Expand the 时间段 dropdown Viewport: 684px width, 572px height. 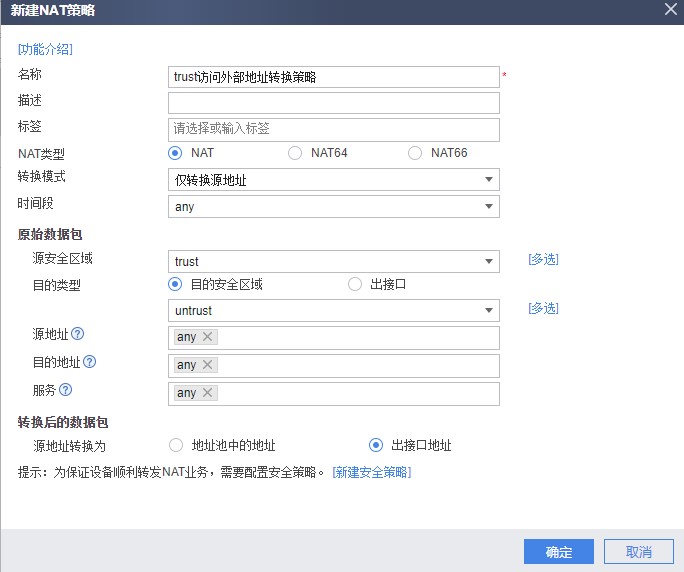pos(334,207)
